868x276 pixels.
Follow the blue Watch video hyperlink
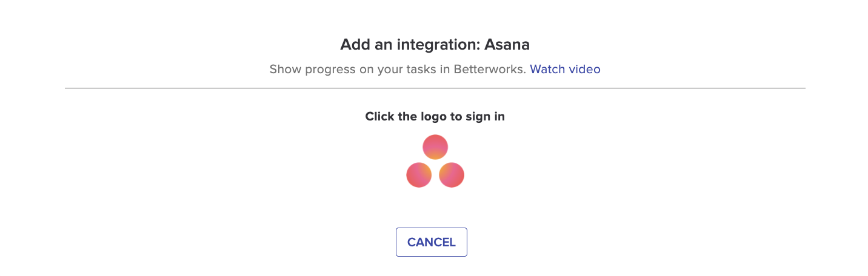coord(565,69)
